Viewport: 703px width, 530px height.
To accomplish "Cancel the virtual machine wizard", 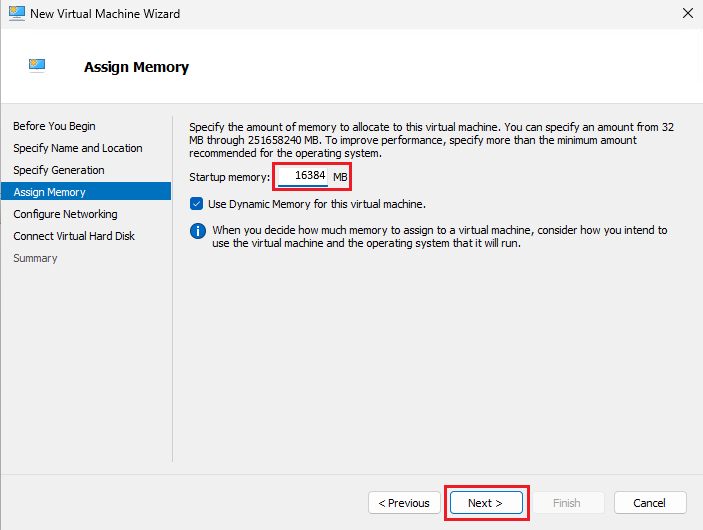I will pyautogui.click(x=650, y=503).
